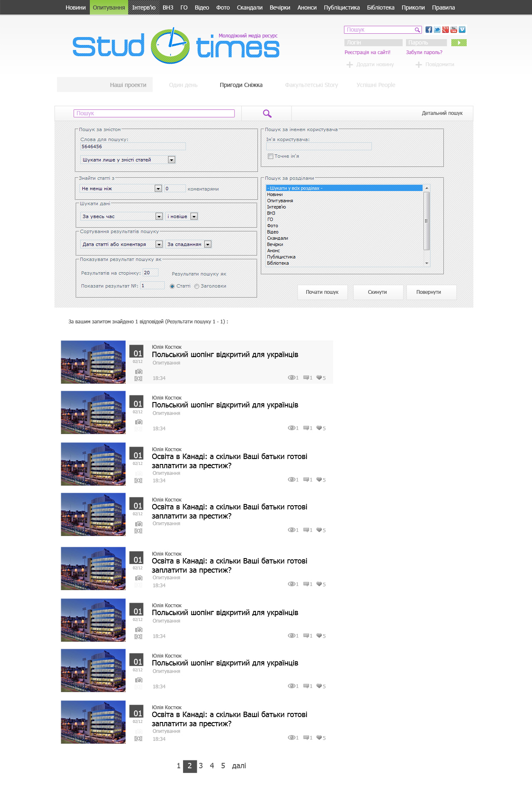The image size is (532, 787).
Task: Switch to Один день project tab
Action: [x=183, y=85]
